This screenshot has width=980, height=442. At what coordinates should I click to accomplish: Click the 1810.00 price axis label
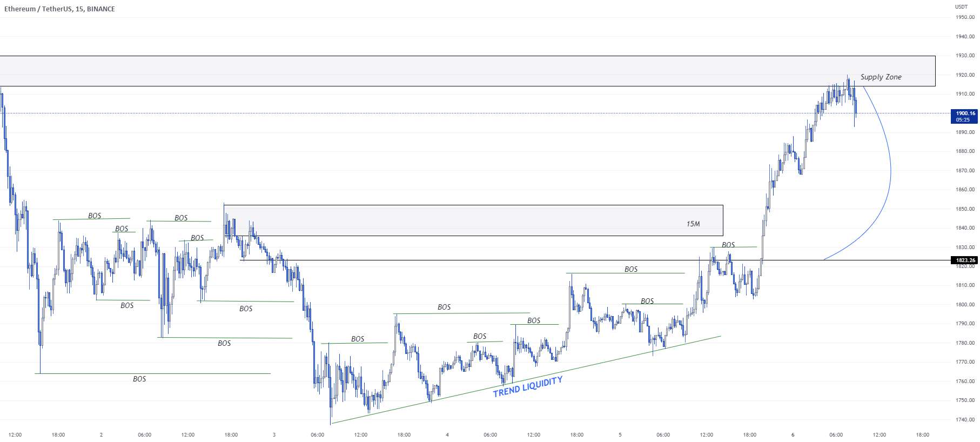[965, 285]
